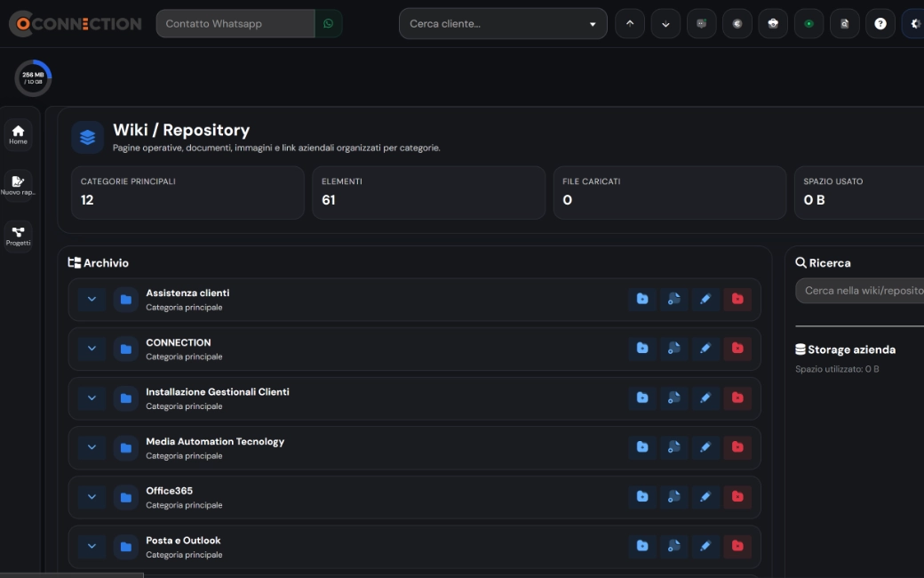The width and height of the screenshot is (924, 578).
Task: Add subfolder to Office365 category
Action: [642, 497]
